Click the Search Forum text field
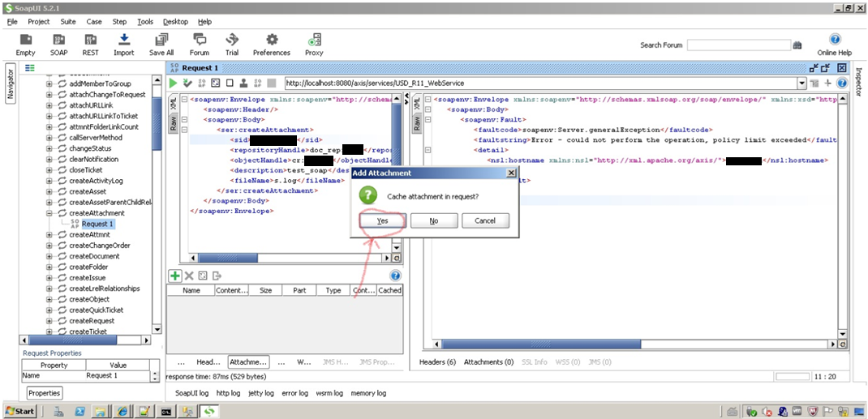 pos(737,45)
